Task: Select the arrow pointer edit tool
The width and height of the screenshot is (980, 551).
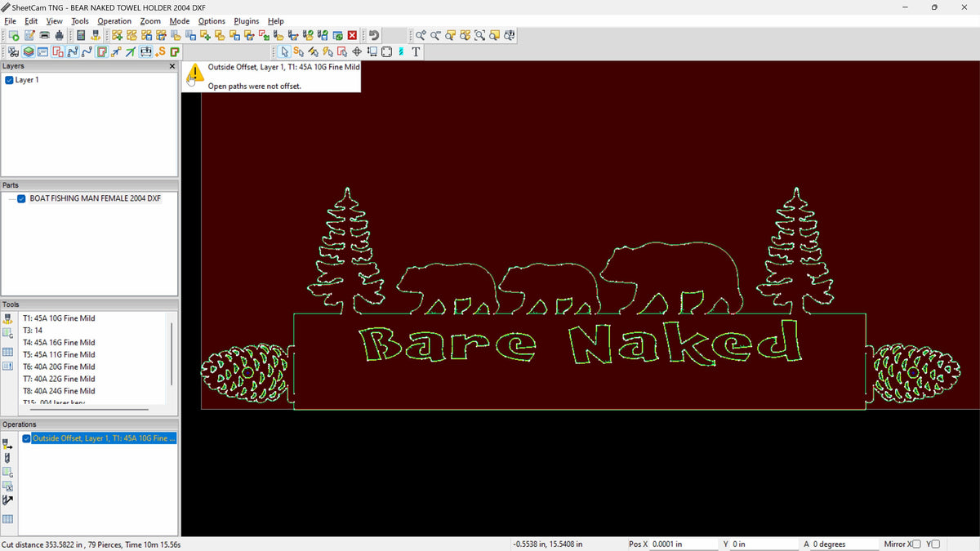Action: (x=285, y=51)
